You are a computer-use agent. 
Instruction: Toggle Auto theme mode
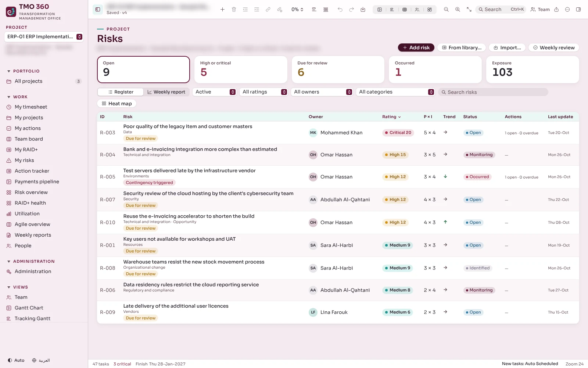(x=16, y=360)
